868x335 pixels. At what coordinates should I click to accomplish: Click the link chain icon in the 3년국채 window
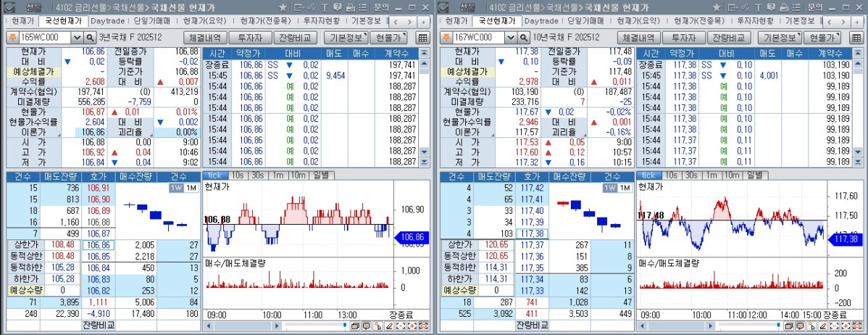312,8
